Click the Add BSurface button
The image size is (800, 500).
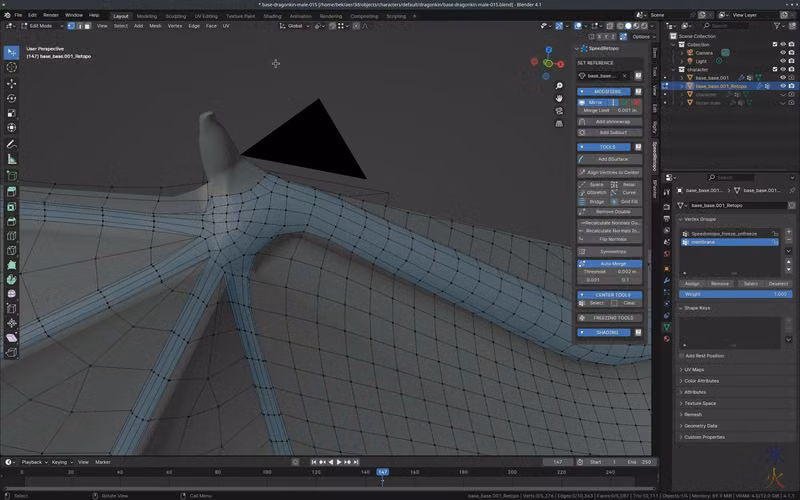coord(610,159)
